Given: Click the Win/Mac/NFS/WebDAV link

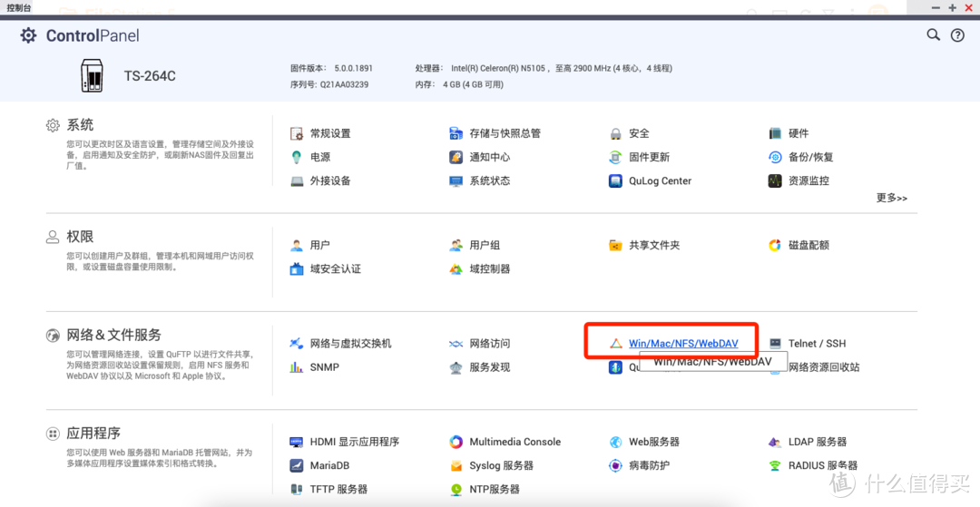Looking at the screenshot, I should pyautogui.click(x=683, y=344).
